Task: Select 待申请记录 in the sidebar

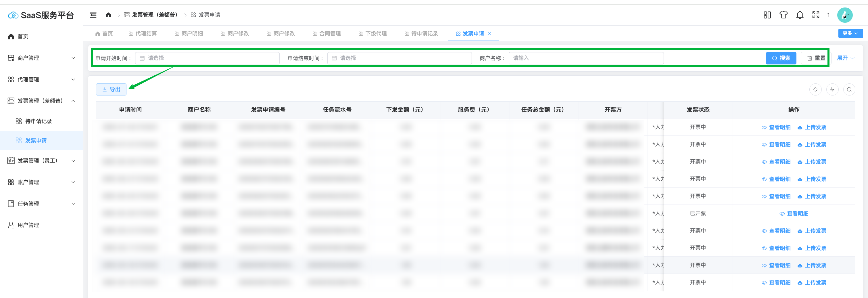Action: pos(39,121)
